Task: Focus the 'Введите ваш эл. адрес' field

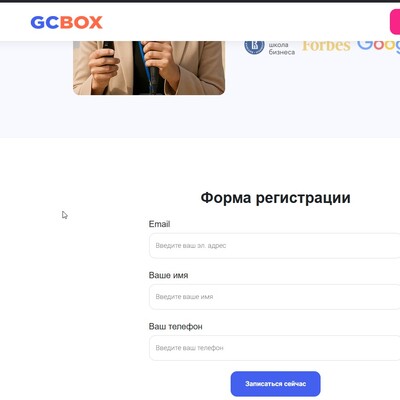Action: pyautogui.click(x=274, y=246)
